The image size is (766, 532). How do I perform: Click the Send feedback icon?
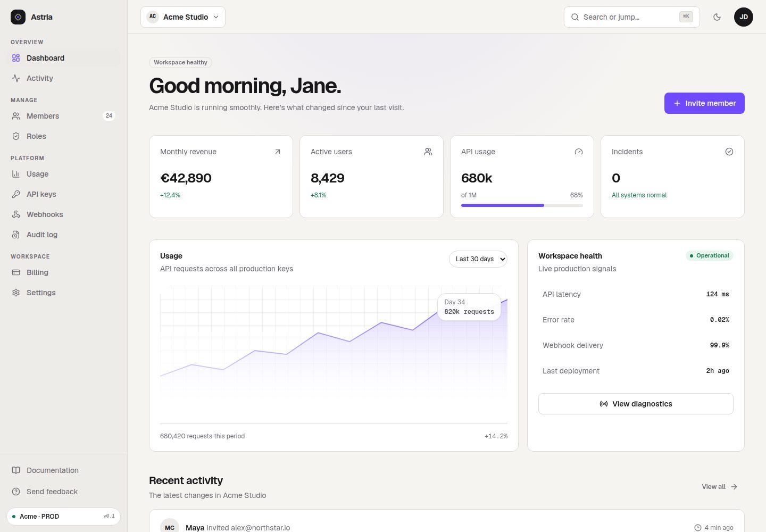16,492
